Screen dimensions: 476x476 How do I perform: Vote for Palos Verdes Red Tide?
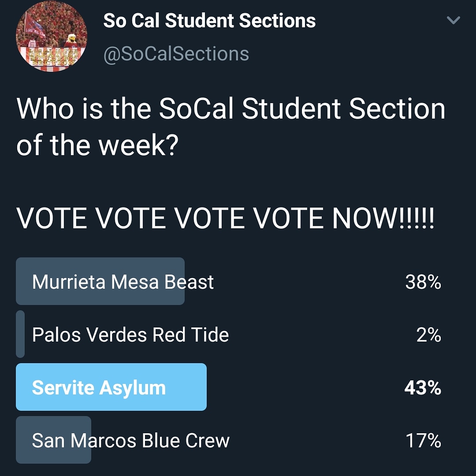point(130,335)
